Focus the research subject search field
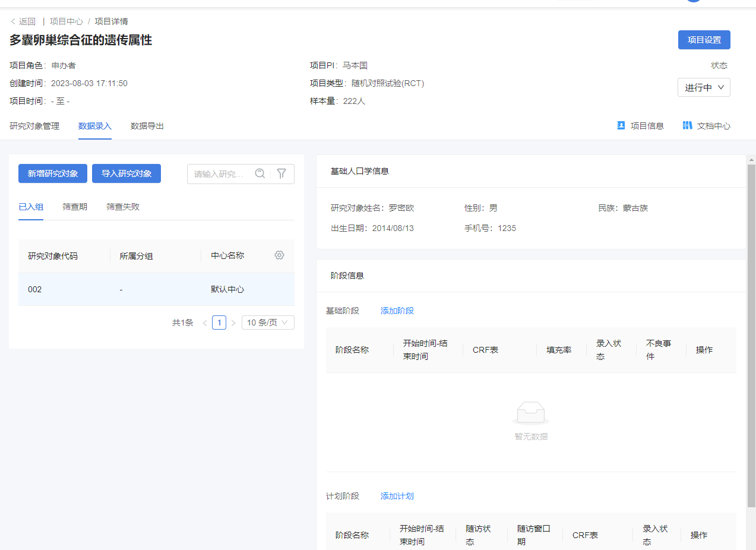The width and height of the screenshot is (756, 550). (220, 174)
